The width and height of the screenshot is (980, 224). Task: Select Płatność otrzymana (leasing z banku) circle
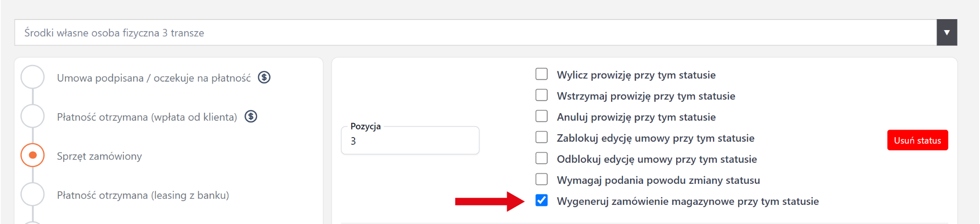pos(33,195)
